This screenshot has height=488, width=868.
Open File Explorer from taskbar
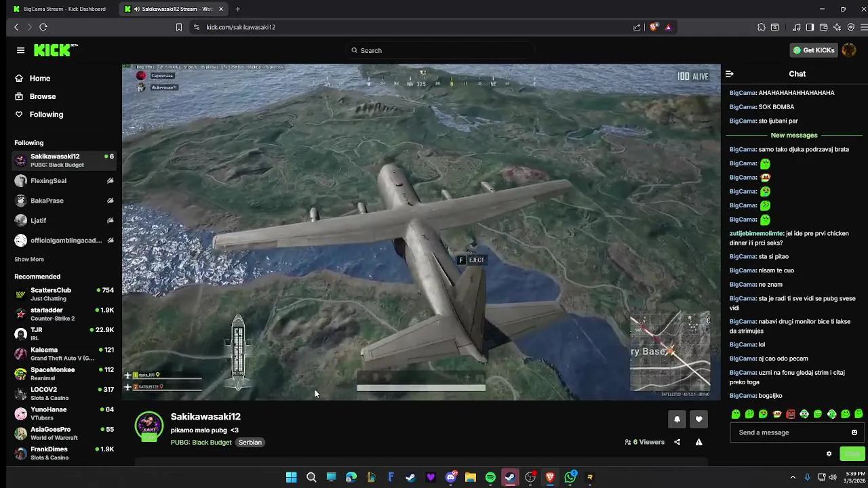(x=470, y=477)
